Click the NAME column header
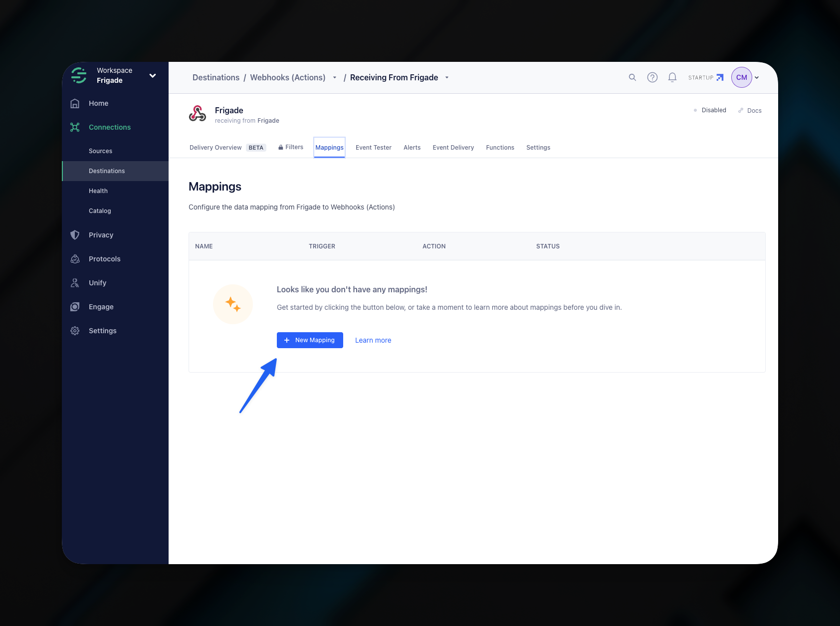 (x=204, y=246)
